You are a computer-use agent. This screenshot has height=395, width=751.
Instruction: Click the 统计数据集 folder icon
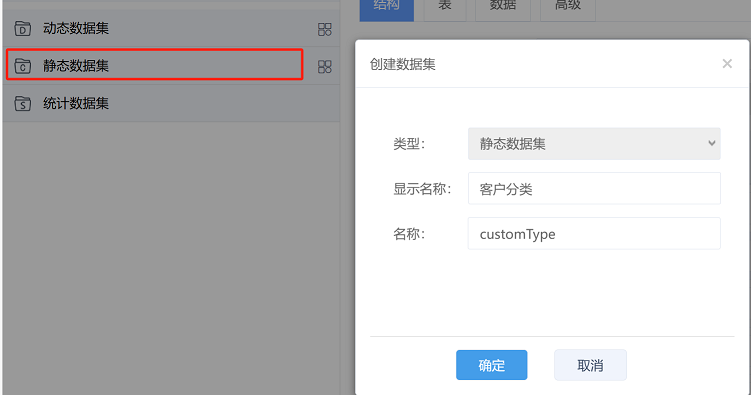coord(23,103)
